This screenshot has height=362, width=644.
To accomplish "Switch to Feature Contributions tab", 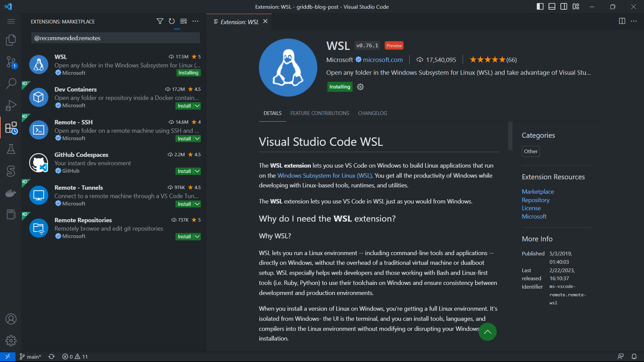I will click(320, 113).
